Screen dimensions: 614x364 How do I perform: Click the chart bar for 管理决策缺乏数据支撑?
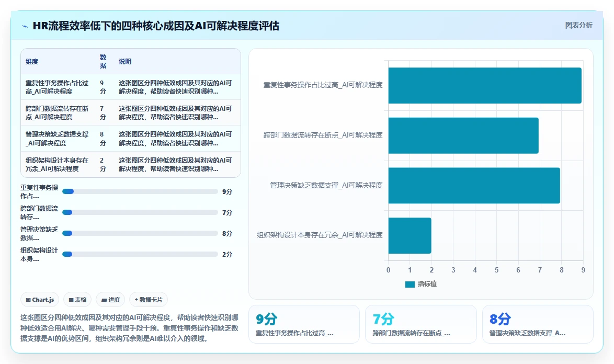(x=474, y=186)
